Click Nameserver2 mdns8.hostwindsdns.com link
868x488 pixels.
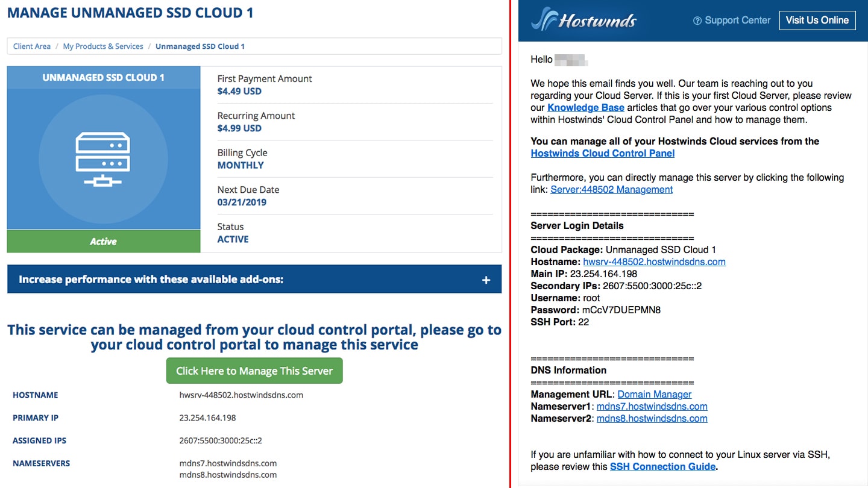click(x=652, y=419)
